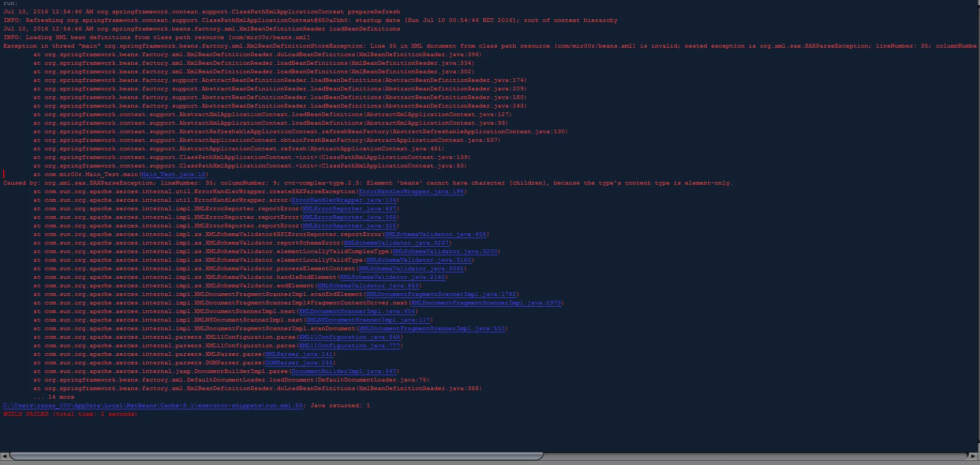This screenshot has width=980, height=465.
Task: Open the ErrorHandlerWrapper.java:134 stack trace link
Action: [x=344, y=200]
